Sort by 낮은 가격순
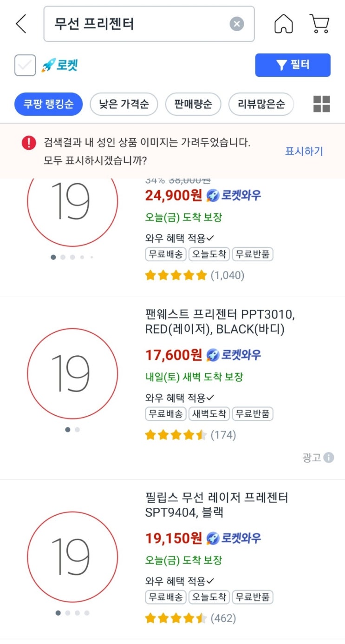345x644 pixels. coord(124,104)
